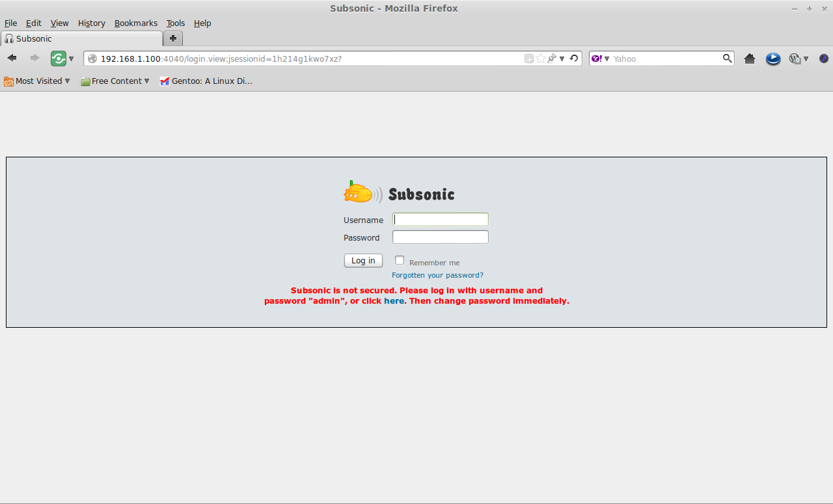Screen dimensions: 833x504
Task: Open the URL history dropdown arrow
Action: (x=562, y=59)
